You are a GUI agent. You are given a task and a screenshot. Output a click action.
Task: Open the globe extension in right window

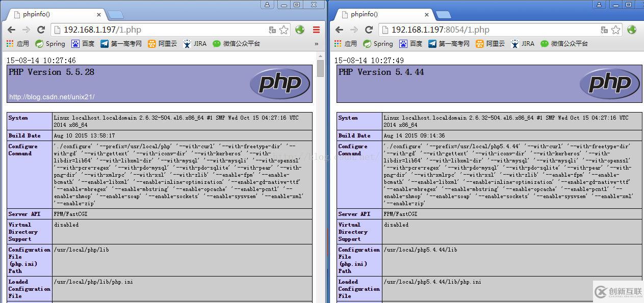632,30
